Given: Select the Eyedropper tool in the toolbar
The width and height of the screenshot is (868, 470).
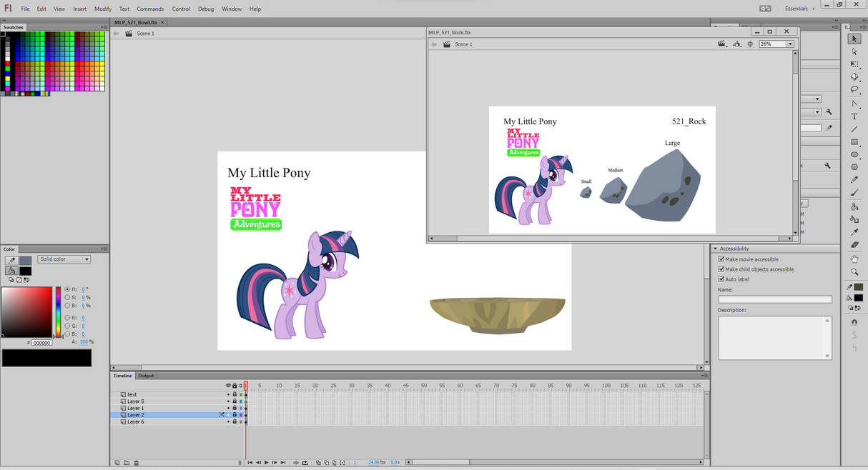Looking at the screenshot, I should [854, 232].
